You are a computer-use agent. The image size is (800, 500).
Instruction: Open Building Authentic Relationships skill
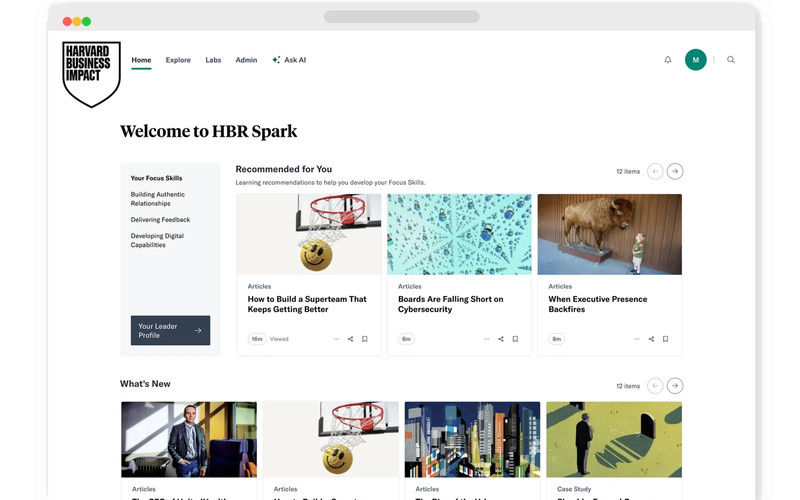(158, 199)
